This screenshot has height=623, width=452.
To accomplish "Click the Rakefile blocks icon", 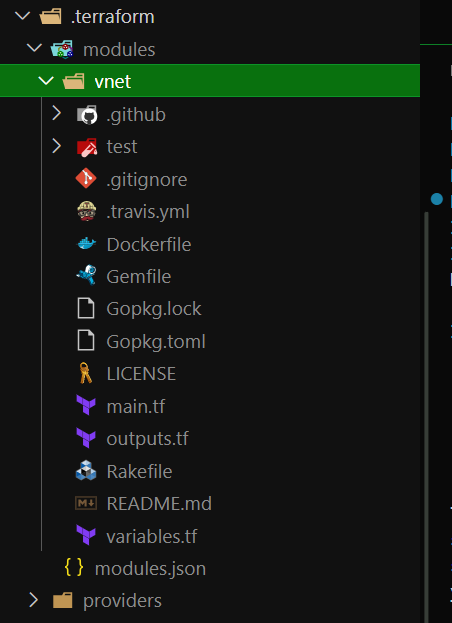I will click(86, 470).
